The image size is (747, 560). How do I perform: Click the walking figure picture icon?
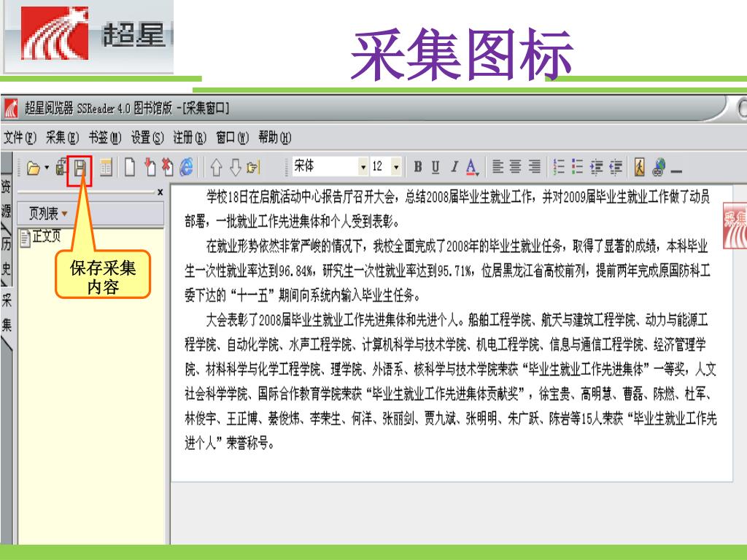pos(639,167)
